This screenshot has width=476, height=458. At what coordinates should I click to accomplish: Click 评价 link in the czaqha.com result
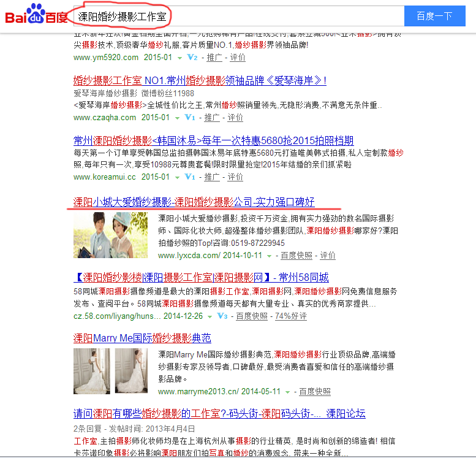pos(235,117)
